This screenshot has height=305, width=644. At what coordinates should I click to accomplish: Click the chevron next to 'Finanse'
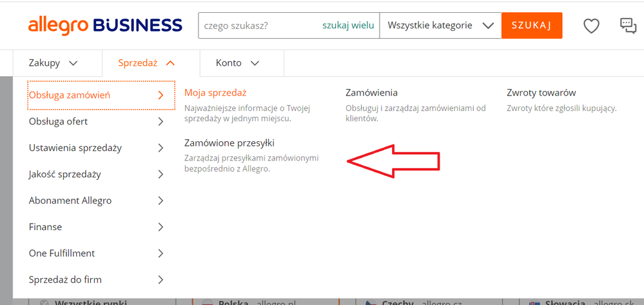[x=161, y=227]
